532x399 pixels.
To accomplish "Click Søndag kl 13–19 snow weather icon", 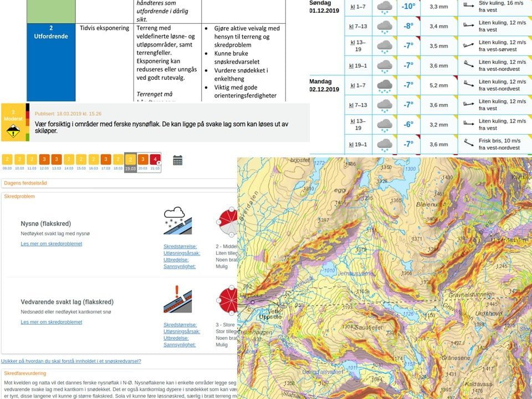I will point(385,47).
